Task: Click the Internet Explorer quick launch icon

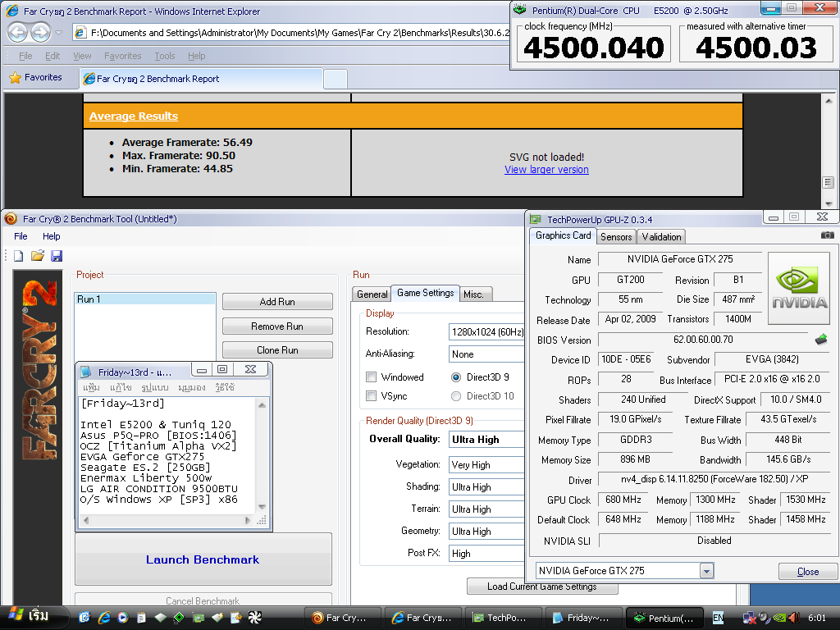Action: [x=104, y=617]
